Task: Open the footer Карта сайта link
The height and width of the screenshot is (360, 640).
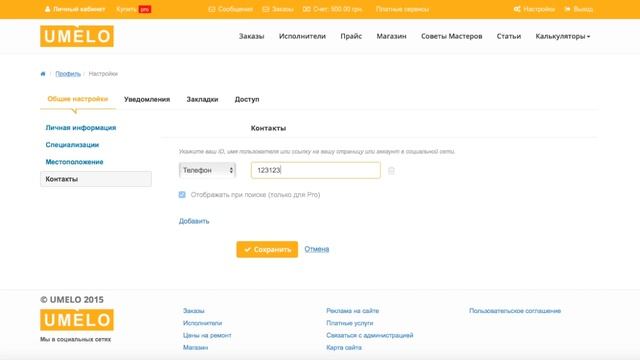Action: [x=344, y=347]
